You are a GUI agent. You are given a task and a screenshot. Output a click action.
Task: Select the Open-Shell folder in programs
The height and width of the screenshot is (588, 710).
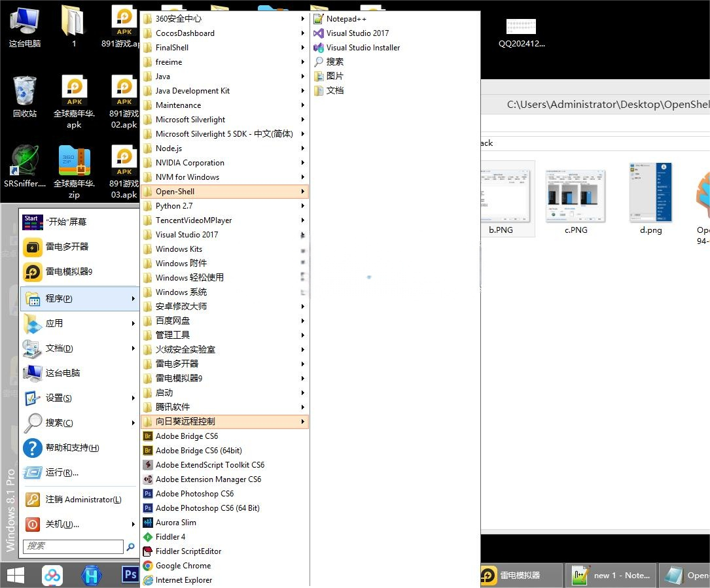pyautogui.click(x=225, y=192)
